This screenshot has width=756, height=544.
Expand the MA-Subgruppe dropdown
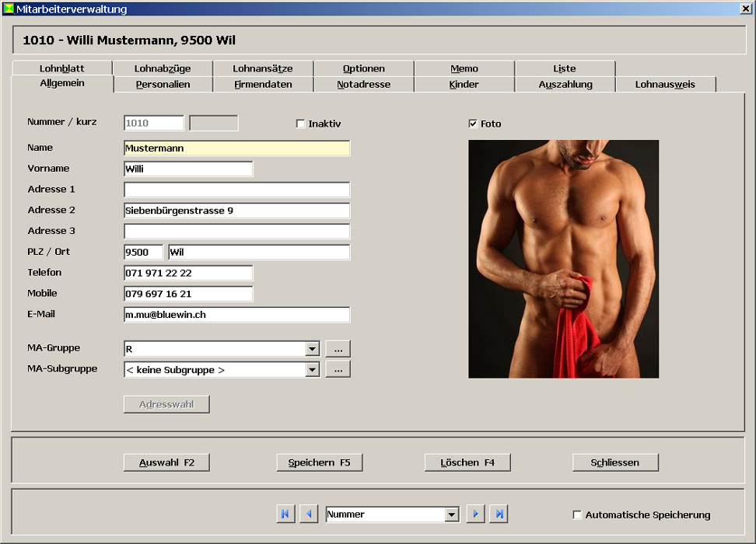tap(312, 371)
